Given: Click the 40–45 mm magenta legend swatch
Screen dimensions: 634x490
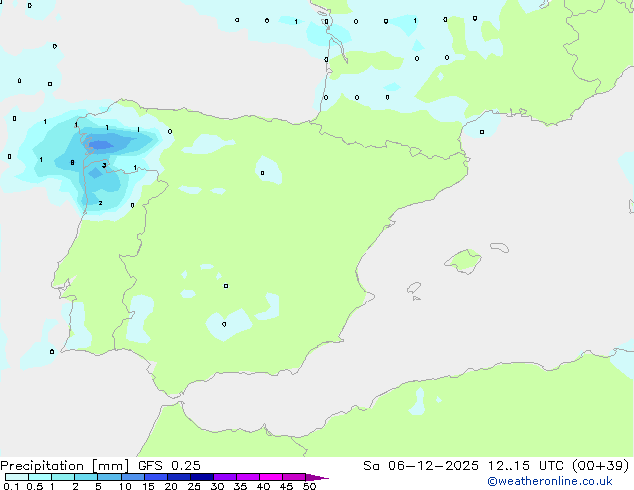Looking at the screenshot, I should click(271, 477).
